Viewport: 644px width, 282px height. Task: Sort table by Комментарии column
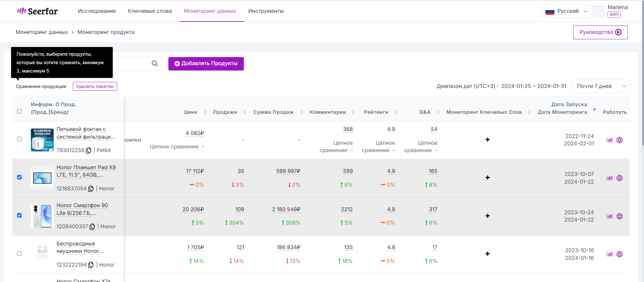(x=353, y=112)
